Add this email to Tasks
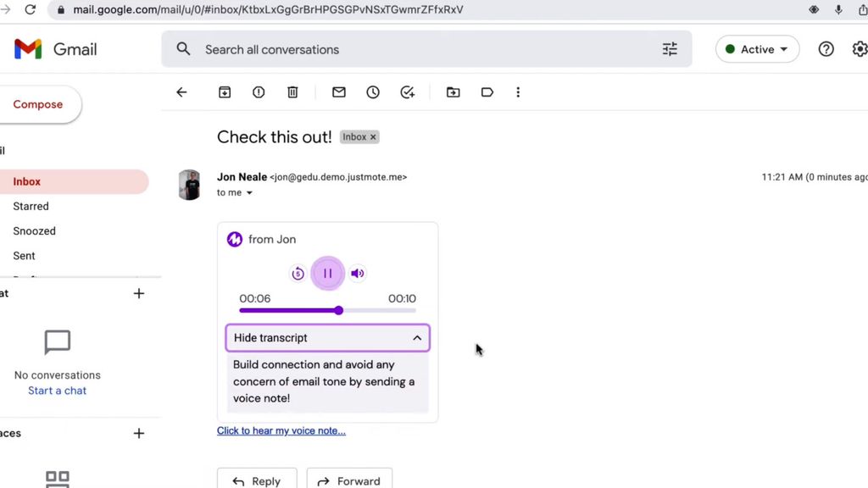This screenshot has width=868, height=488. (408, 92)
